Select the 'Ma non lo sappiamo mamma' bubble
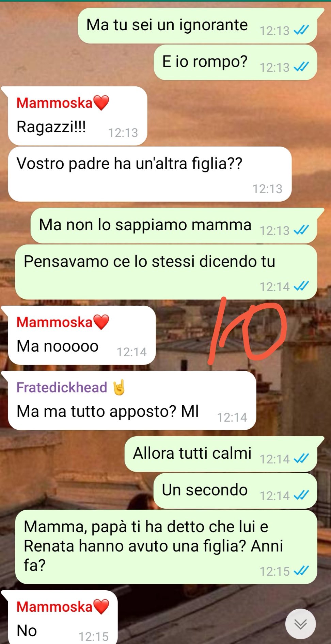 tap(174, 225)
